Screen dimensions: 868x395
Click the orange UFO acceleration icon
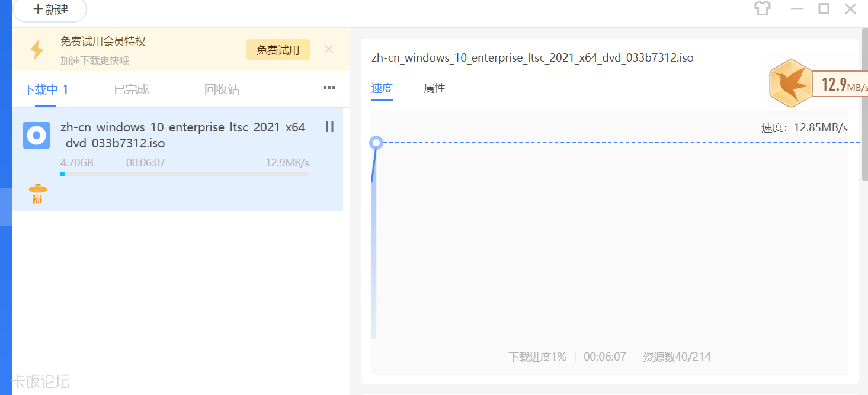coord(38,194)
